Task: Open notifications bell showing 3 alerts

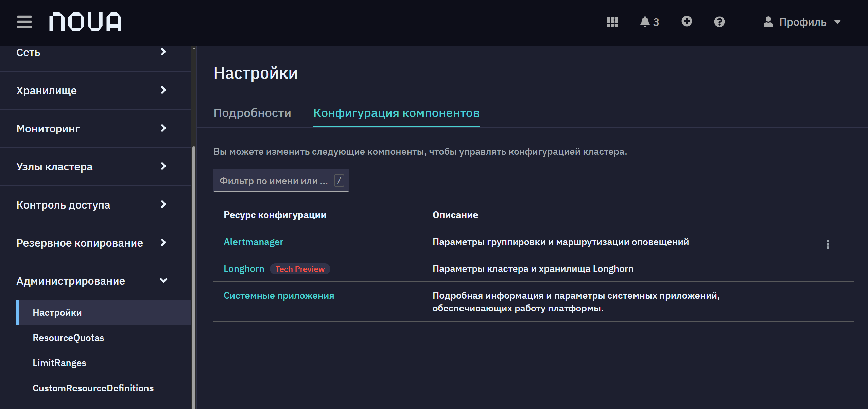Action: (649, 22)
